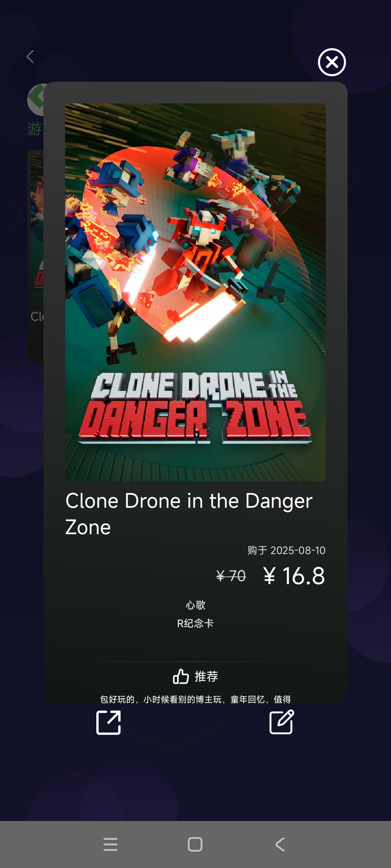The image size is (391, 868).
Task: Open Android recent apps menu
Action: click(x=110, y=844)
